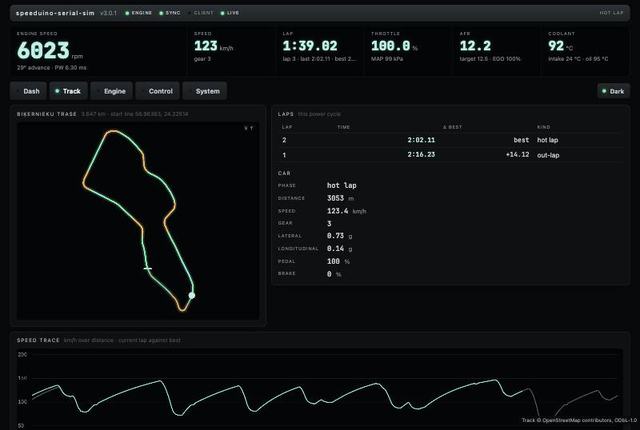Click the BIKERNIEKU TRASE panel title
This screenshot has height=430, width=640.
coord(47,114)
